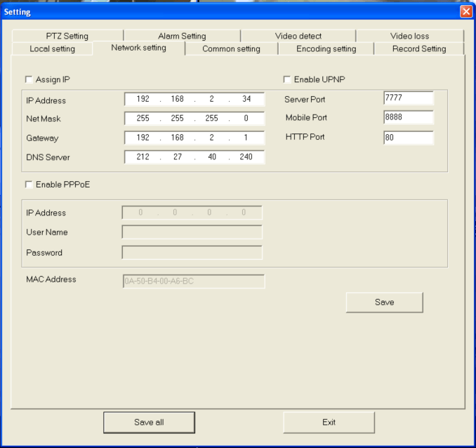Close the Setting dialog window
This screenshot has width=476, height=448.
[x=466, y=12]
